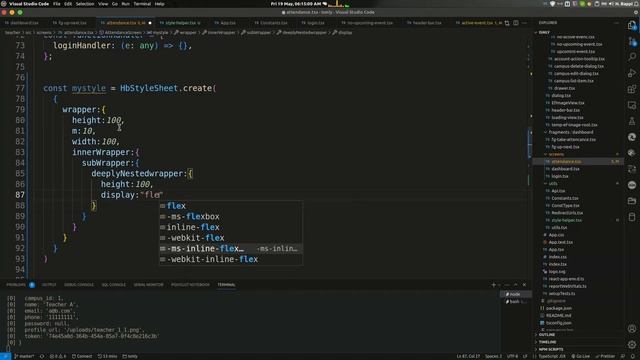Click Prettier in the status bar
Screen dimensions: 640x360
(605, 356)
